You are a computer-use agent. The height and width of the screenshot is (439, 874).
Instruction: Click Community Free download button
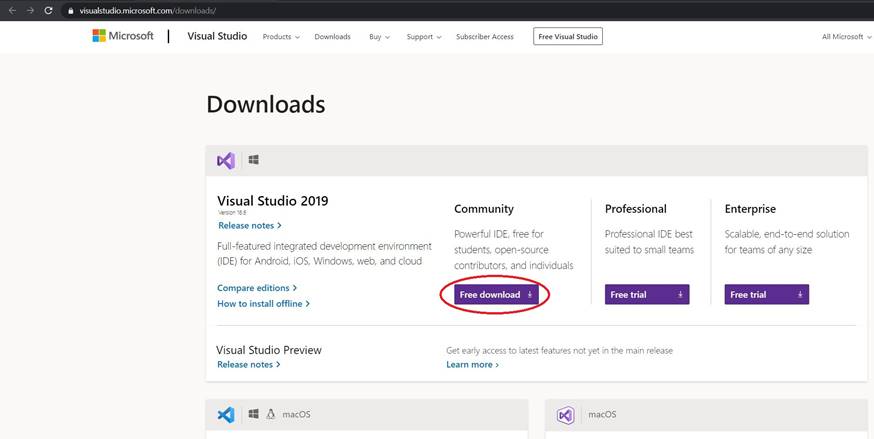click(496, 295)
